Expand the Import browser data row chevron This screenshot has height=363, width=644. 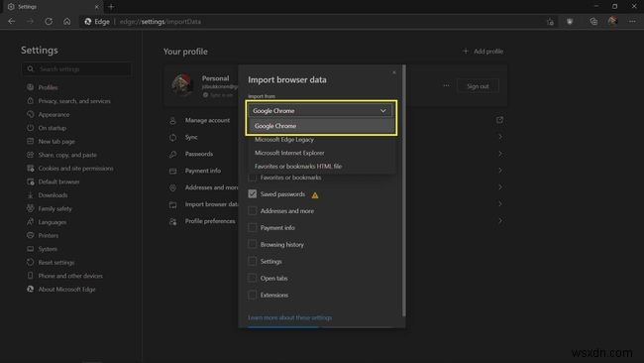499,204
